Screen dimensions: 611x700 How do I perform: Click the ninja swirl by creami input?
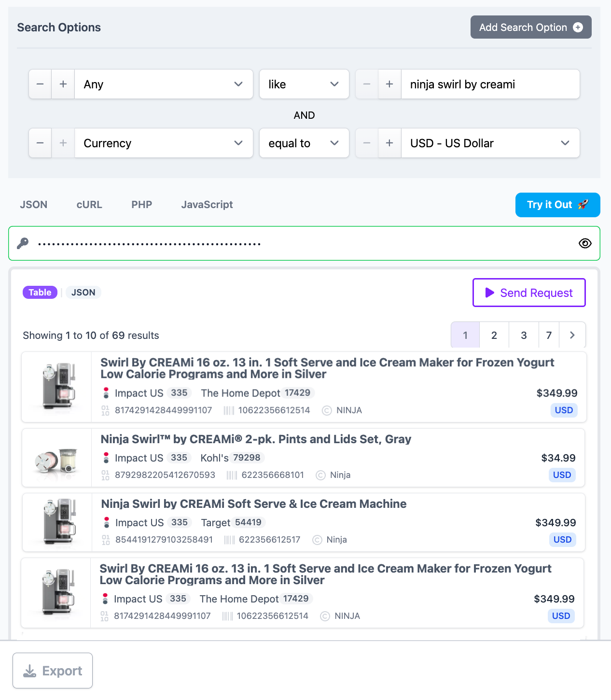(x=490, y=84)
